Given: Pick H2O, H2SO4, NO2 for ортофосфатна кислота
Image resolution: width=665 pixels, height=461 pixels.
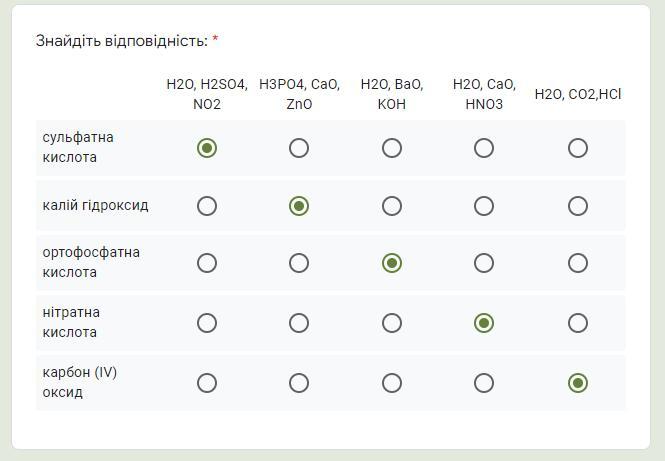Looking at the screenshot, I should point(207,263).
